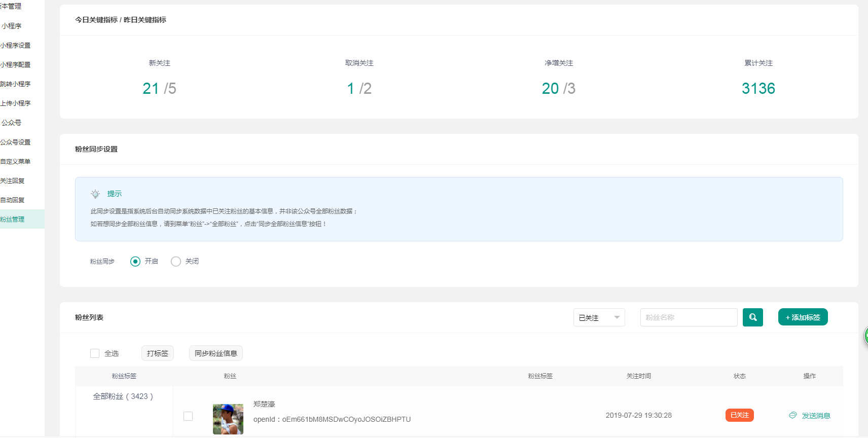The height and width of the screenshot is (438, 868).
Task: Select the 关闭 radio button
Action: click(176, 262)
